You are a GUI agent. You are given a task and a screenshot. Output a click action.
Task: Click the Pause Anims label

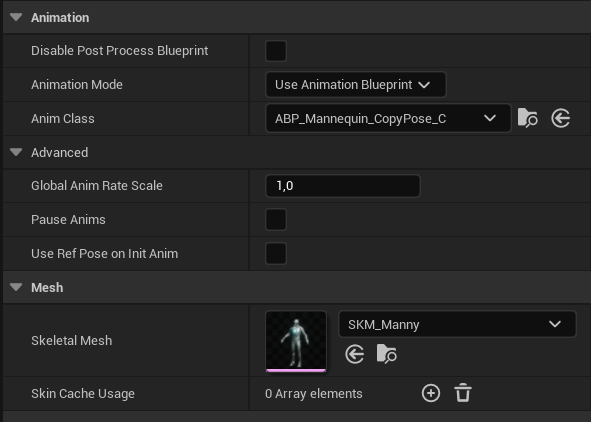[x=68, y=220]
